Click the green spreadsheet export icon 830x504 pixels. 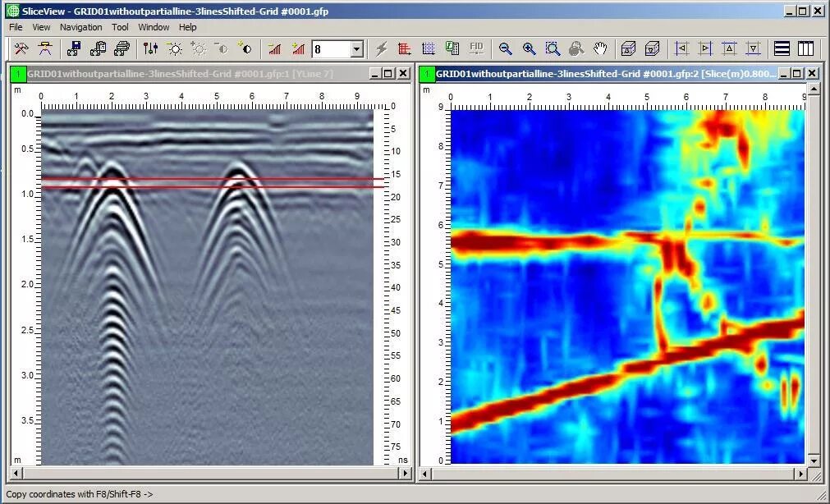(452, 48)
